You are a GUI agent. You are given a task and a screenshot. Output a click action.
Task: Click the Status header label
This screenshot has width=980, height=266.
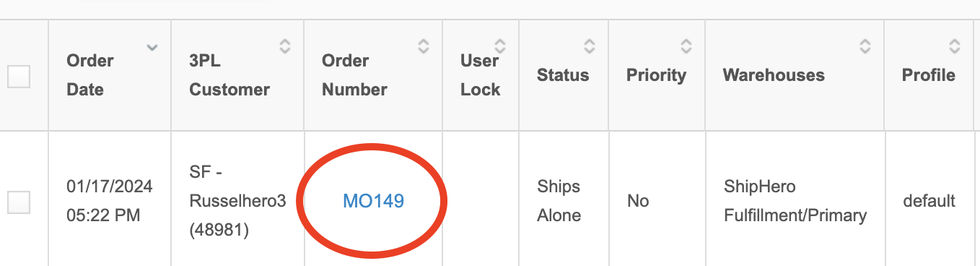tap(563, 75)
